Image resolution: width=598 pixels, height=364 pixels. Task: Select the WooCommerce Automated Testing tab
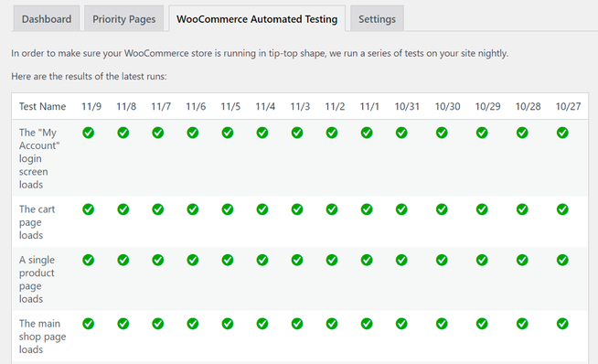(x=257, y=18)
